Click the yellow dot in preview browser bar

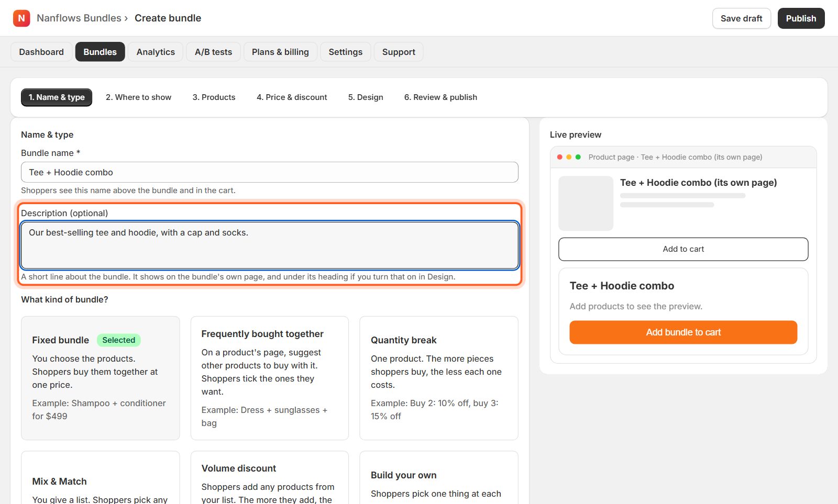coord(569,157)
